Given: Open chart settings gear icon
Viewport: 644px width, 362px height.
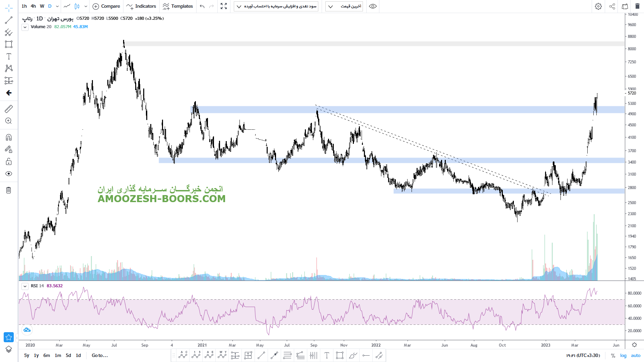Looking at the screenshot, I should [598, 6].
